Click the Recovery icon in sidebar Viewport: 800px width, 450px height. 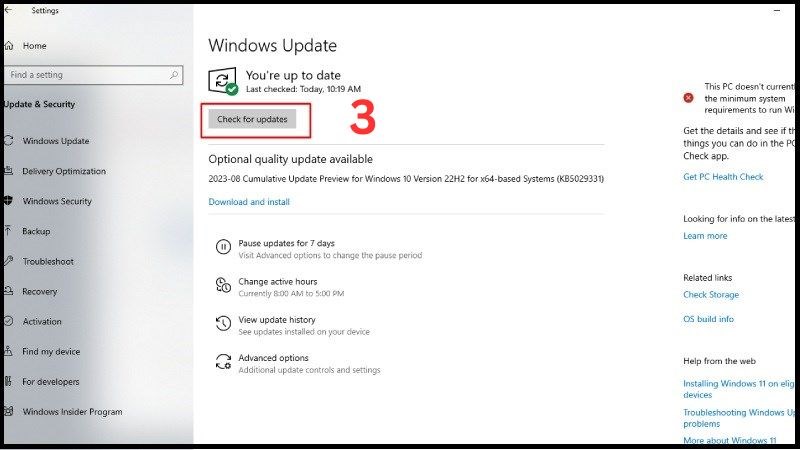coord(9,291)
